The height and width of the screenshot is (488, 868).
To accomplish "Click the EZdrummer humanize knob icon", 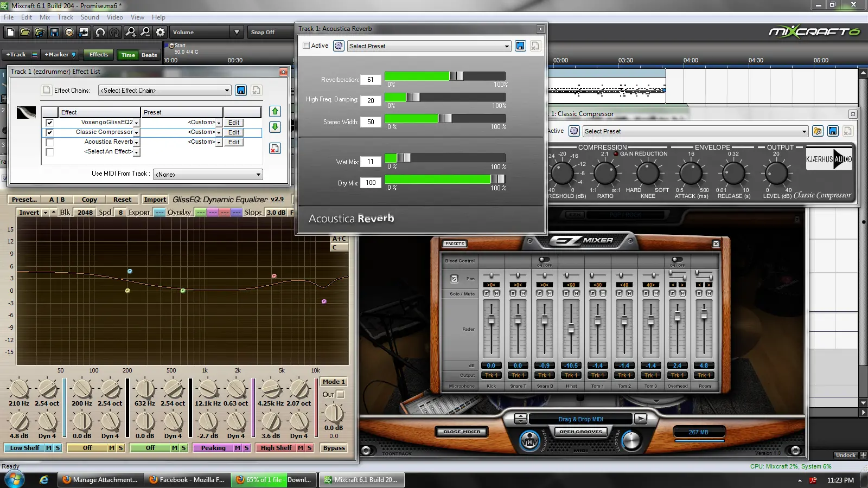I will (x=529, y=441).
